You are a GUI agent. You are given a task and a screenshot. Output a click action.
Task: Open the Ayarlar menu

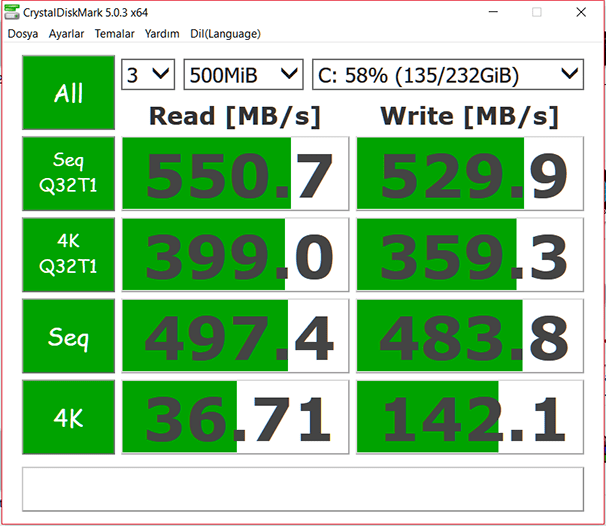point(66,34)
